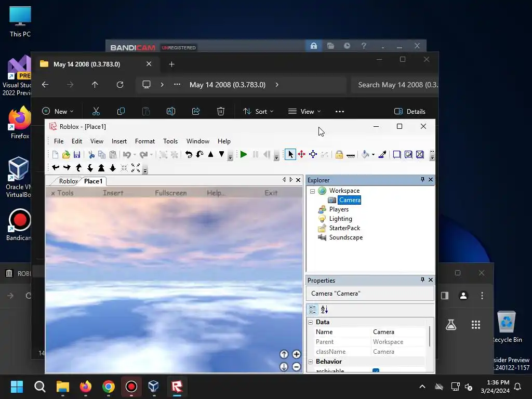
Task: Click the File Explorer search box
Action: [x=395, y=85]
